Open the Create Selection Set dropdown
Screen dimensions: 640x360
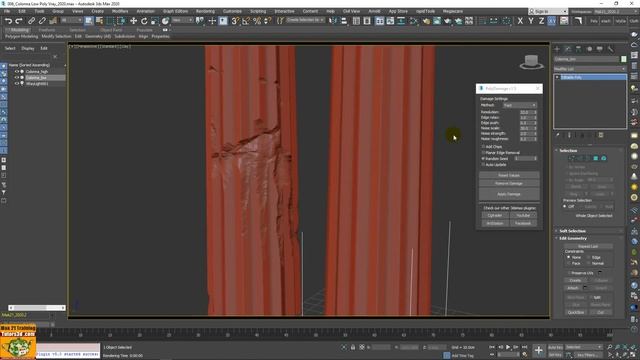[305, 20]
